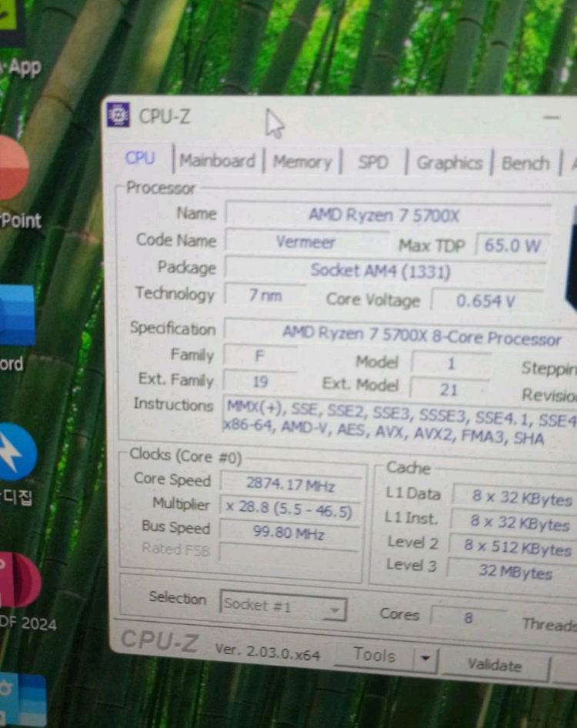Click the Package value Socket AM4 (1331)
Viewport: 577px width, 728px height.
coord(385,271)
